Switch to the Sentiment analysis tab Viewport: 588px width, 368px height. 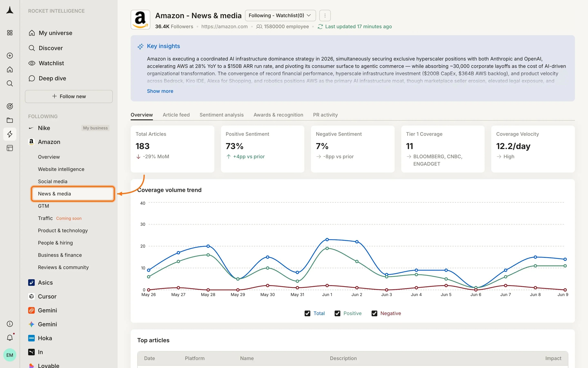click(222, 115)
